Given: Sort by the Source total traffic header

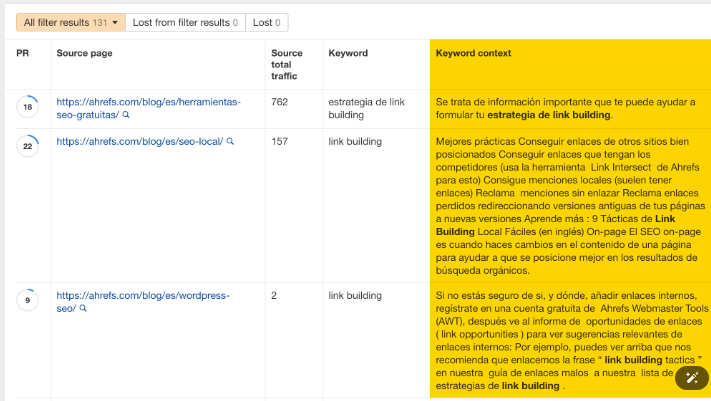Looking at the screenshot, I should (x=286, y=64).
